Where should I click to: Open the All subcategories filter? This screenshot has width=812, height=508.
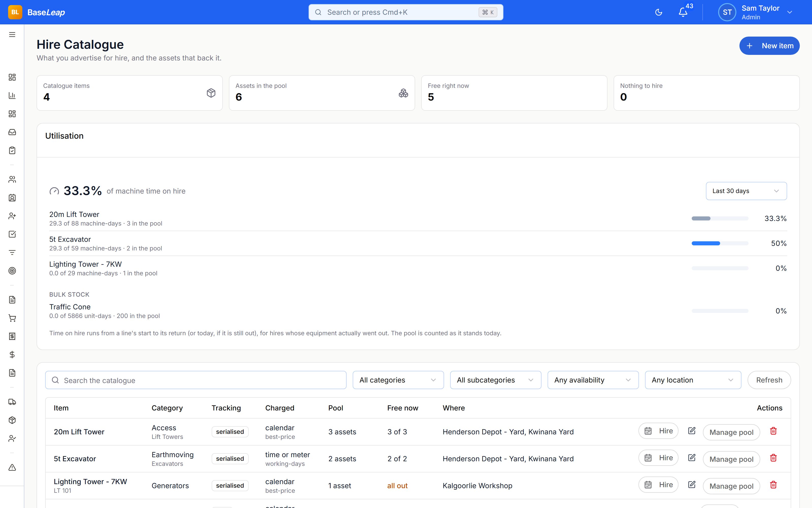click(x=495, y=380)
